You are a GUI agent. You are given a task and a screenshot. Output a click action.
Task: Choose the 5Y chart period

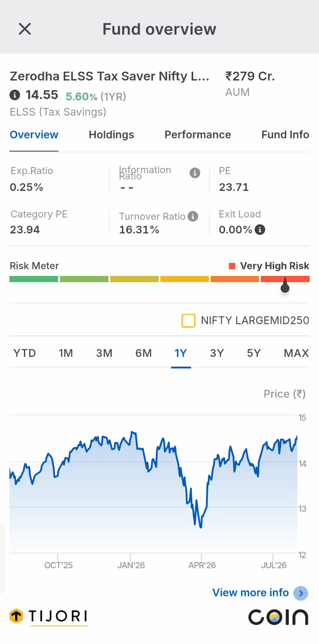(x=254, y=353)
